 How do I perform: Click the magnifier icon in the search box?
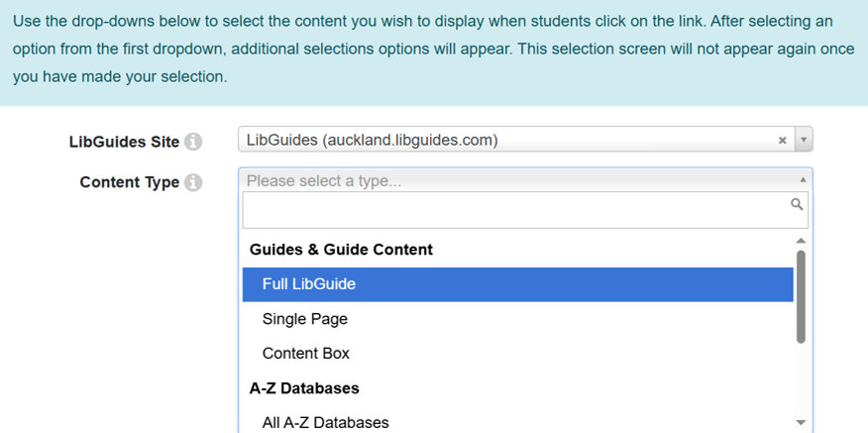coord(797,204)
